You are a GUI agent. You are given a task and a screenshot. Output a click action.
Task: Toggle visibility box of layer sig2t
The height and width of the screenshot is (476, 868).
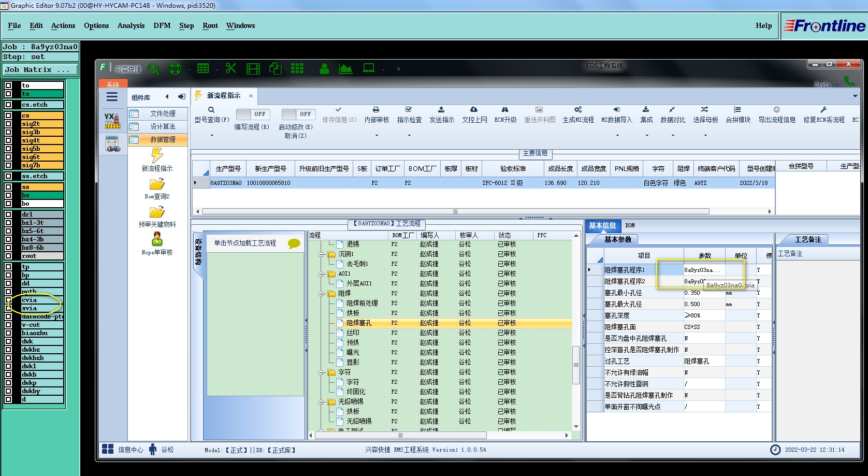[8, 124]
